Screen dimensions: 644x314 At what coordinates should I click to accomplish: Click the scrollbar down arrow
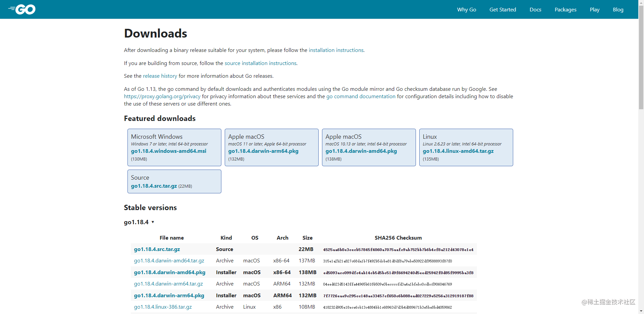pyautogui.click(x=641, y=311)
